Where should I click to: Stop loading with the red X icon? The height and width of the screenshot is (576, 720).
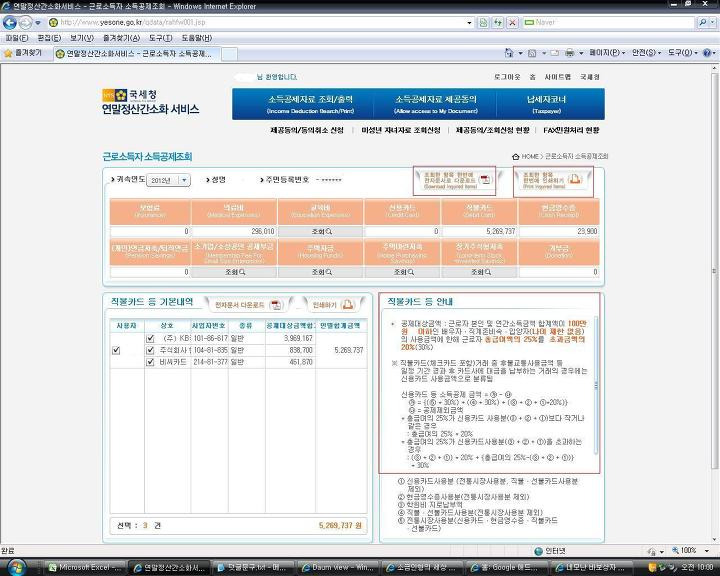pos(512,23)
